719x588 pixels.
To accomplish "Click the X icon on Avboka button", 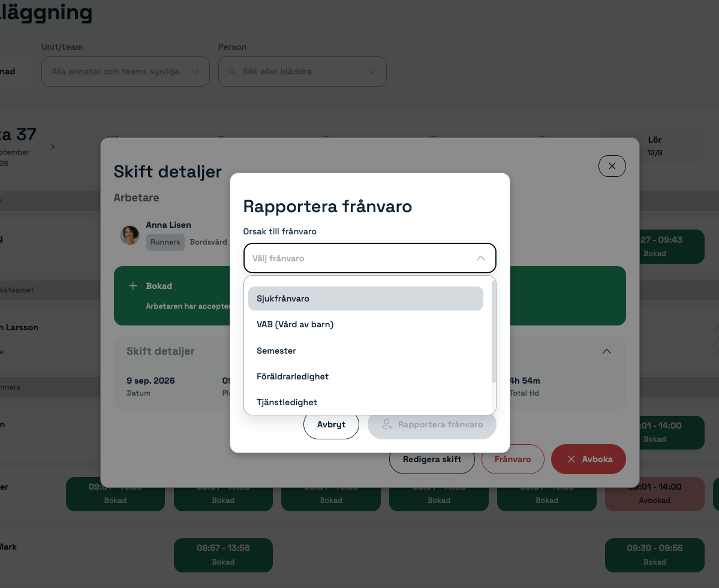I will (571, 459).
